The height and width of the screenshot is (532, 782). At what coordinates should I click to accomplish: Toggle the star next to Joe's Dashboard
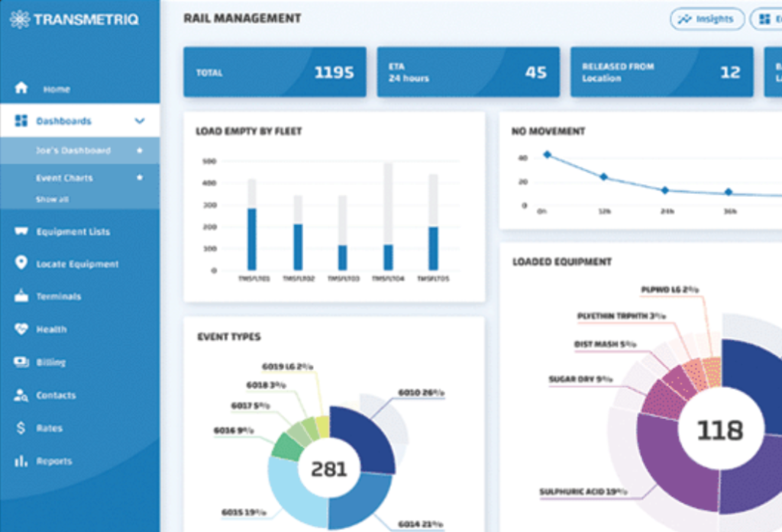click(x=139, y=150)
